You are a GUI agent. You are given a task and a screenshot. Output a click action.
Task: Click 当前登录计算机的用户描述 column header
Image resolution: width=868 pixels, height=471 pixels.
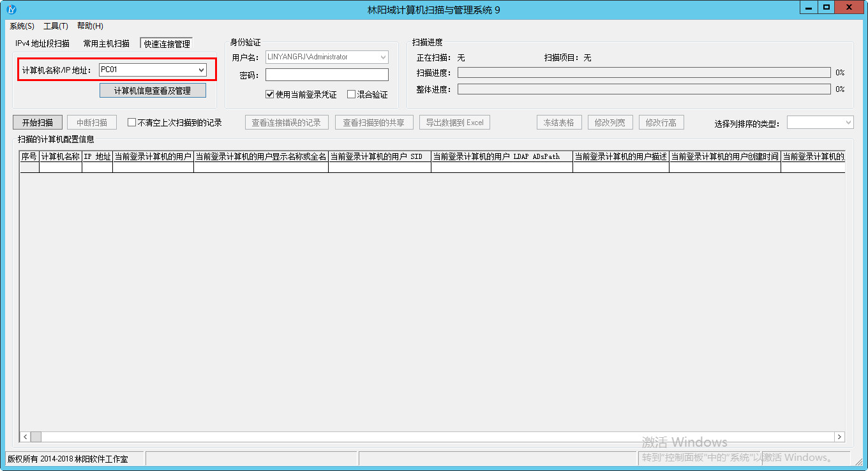point(621,156)
